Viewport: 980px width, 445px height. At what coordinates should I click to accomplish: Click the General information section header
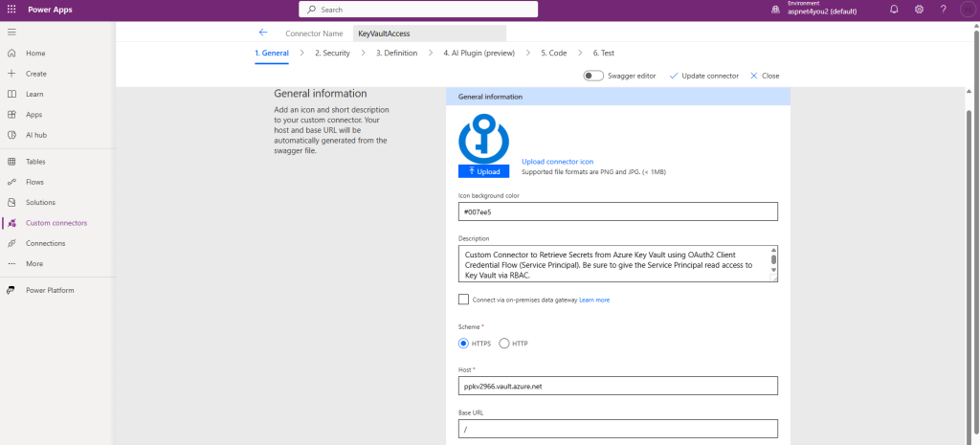[618, 97]
